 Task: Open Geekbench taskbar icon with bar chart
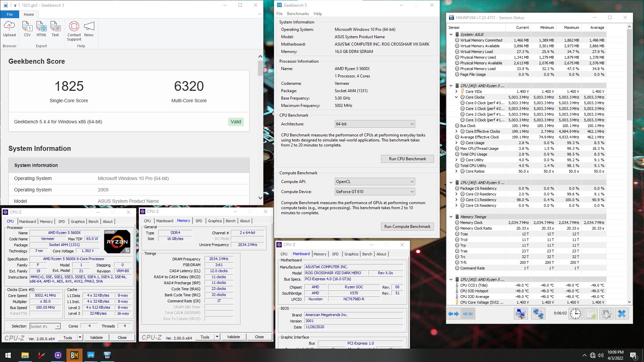91,355
